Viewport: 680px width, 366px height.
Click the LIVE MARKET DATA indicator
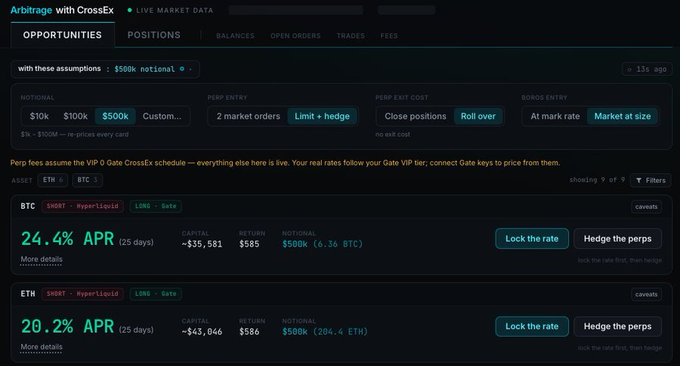(170, 10)
